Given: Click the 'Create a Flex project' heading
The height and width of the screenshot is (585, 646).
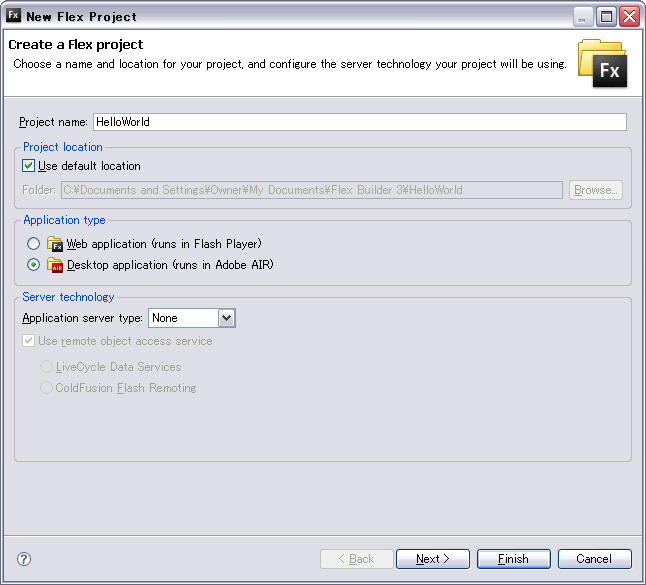Looking at the screenshot, I should point(76,44).
